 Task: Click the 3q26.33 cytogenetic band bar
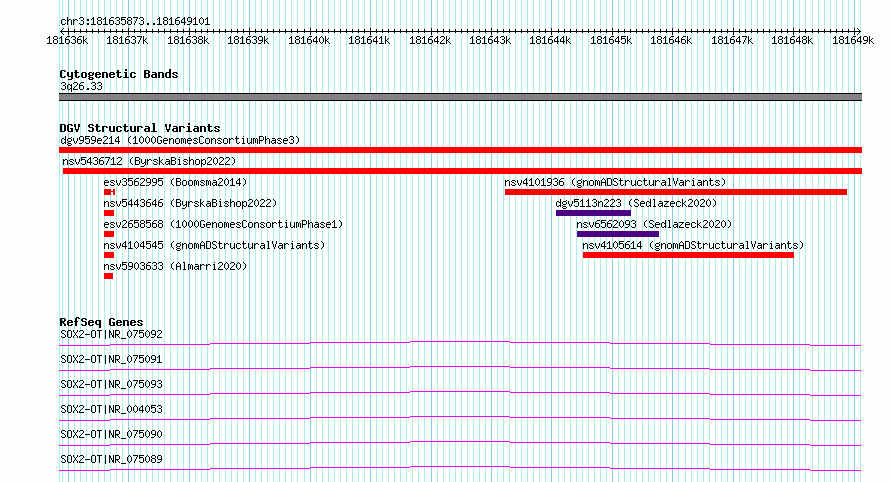coord(460,97)
